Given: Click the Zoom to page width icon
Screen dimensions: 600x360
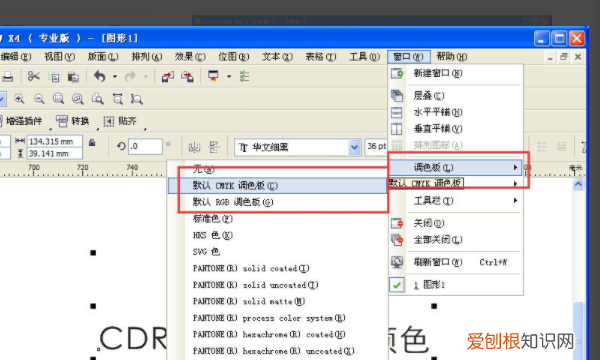Looking at the screenshot, I should pyautogui.click(x=117, y=99).
